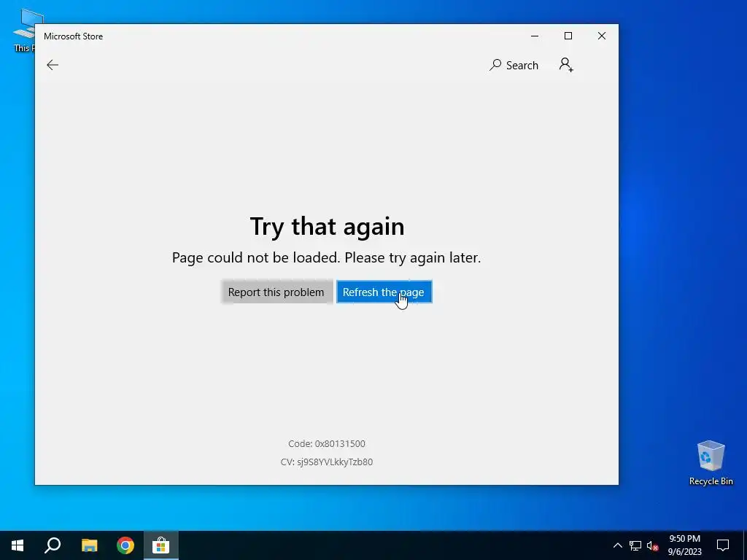Launch Google Chrome from taskbar
747x560 pixels.
point(125,545)
